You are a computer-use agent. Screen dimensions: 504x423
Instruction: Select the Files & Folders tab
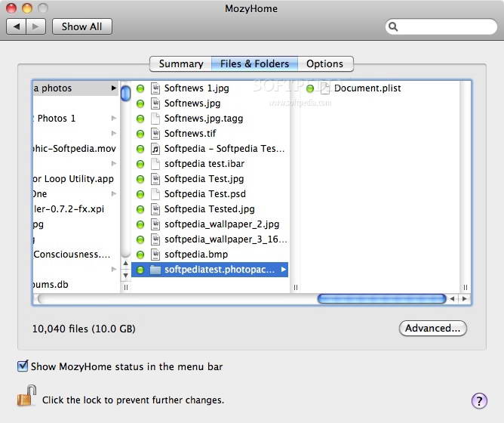pyautogui.click(x=254, y=63)
